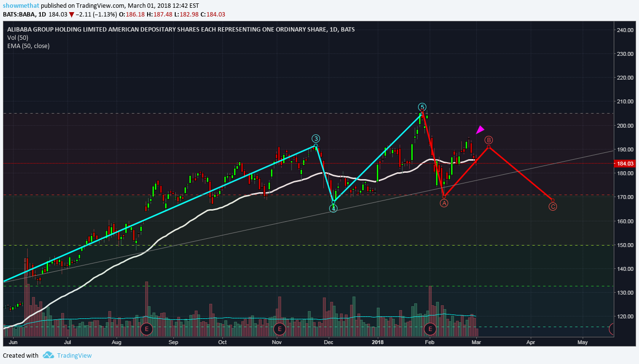The image size is (639, 364).
Task: Click the Jul label on time axis
Action: tap(67, 342)
